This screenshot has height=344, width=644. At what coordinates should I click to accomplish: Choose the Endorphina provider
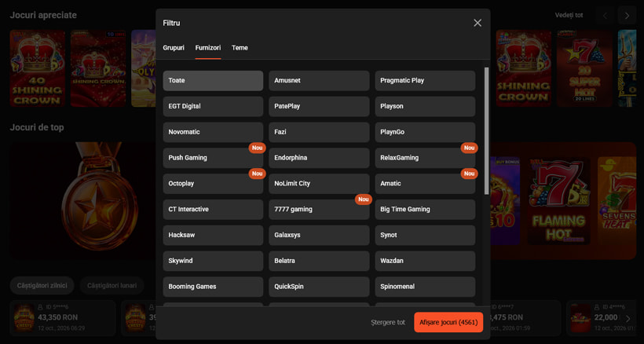pos(319,158)
